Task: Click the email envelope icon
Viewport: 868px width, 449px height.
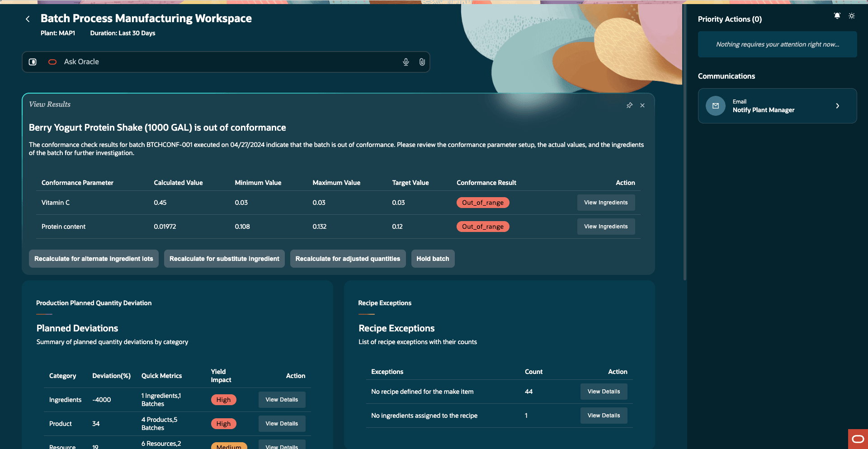Action: [716, 106]
